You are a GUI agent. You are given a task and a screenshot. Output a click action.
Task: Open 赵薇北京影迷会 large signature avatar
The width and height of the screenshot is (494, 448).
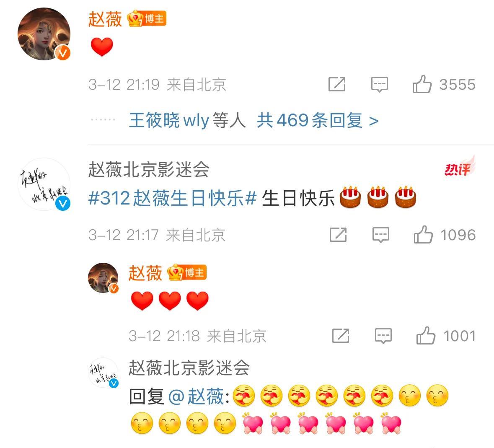pyautogui.click(x=44, y=185)
